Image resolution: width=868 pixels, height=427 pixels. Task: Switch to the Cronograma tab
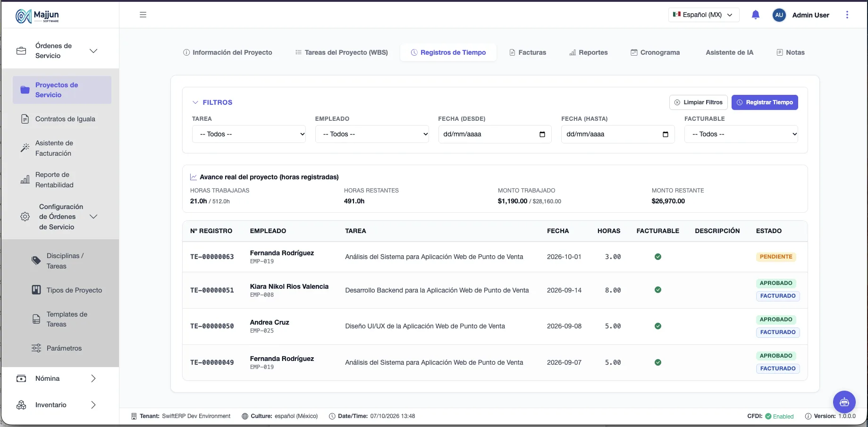click(x=655, y=52)
